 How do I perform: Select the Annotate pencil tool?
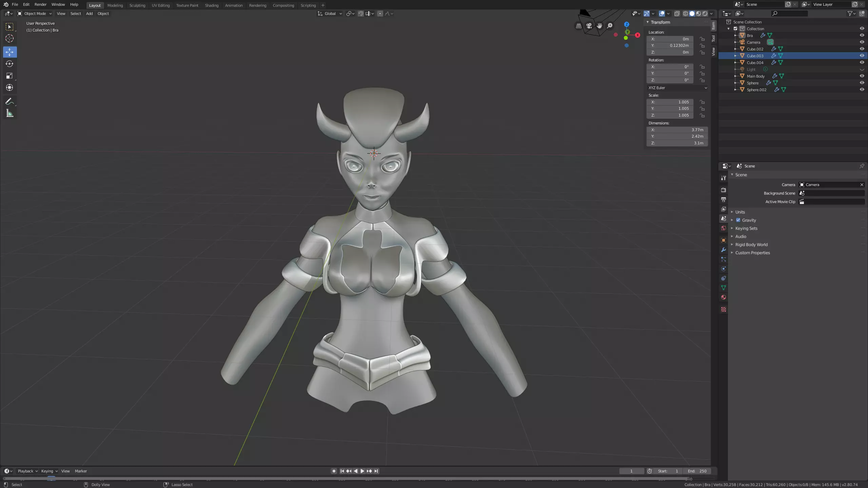9,101
